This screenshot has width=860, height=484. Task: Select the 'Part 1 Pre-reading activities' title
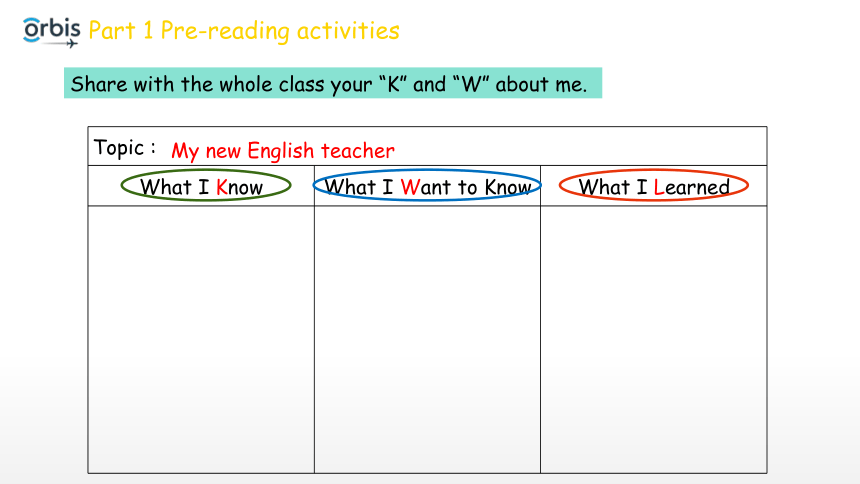click(x=244, y=31)
